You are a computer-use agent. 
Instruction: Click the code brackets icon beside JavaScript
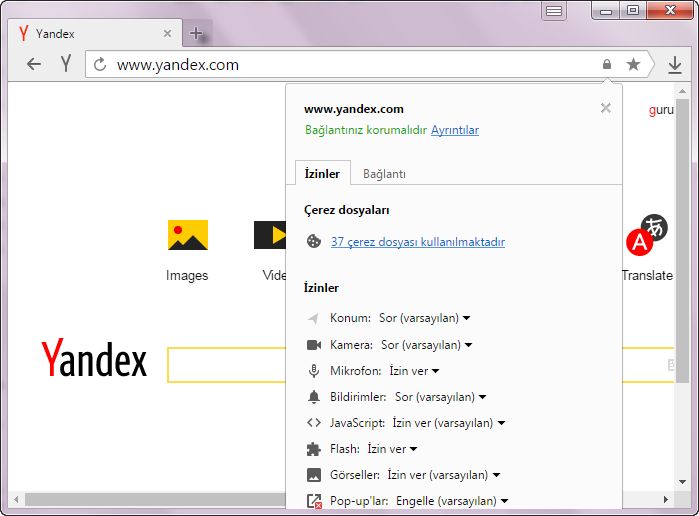(314, 422)
